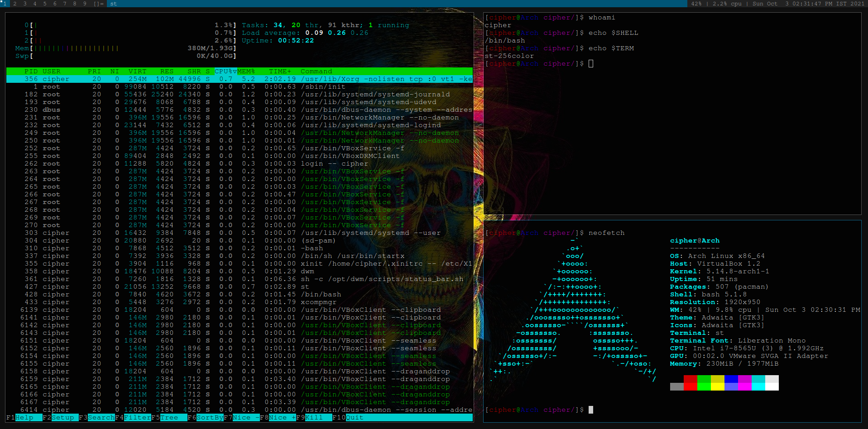Click F8 Nice + in htop
868x429 pixels.
coord(278,418)
